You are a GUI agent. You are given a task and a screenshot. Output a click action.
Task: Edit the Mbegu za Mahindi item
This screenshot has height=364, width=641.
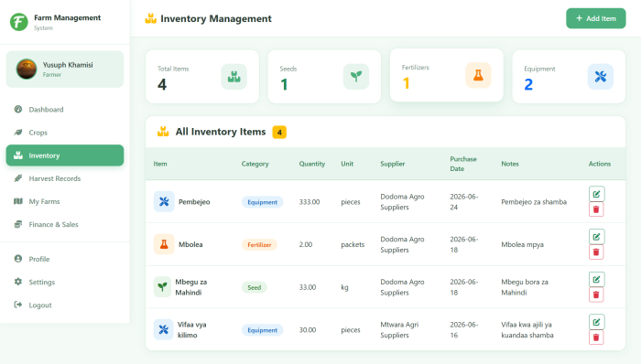596,280
